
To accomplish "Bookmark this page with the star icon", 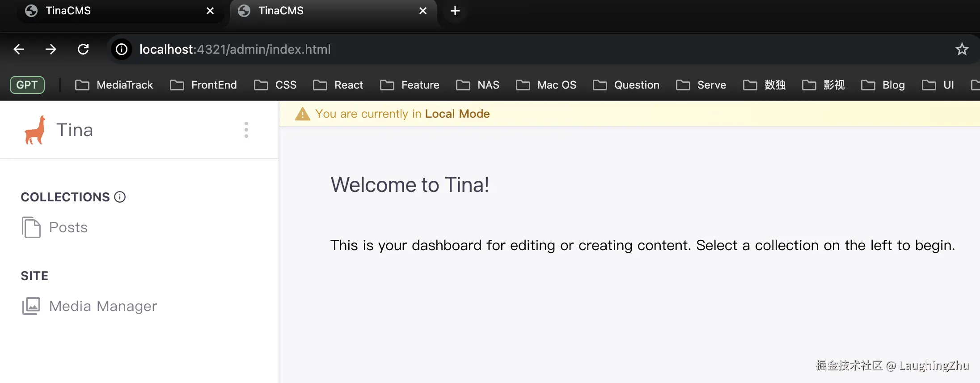I will 962,49.
